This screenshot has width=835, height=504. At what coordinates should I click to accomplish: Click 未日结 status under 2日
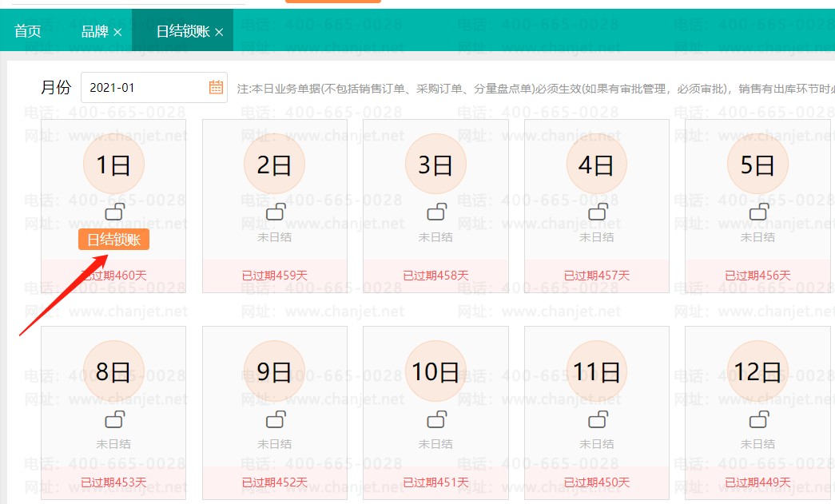pyautogui.click(x=274, y=237)
